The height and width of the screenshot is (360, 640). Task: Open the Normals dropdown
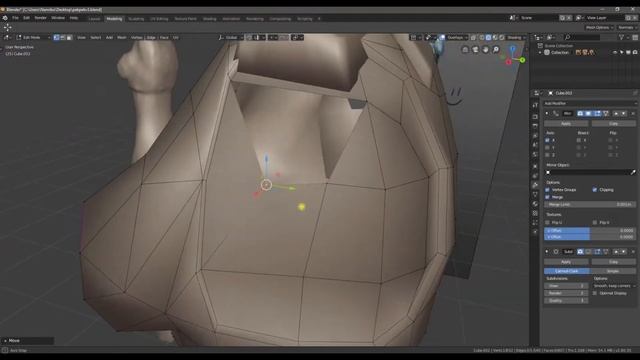[627, 28]
